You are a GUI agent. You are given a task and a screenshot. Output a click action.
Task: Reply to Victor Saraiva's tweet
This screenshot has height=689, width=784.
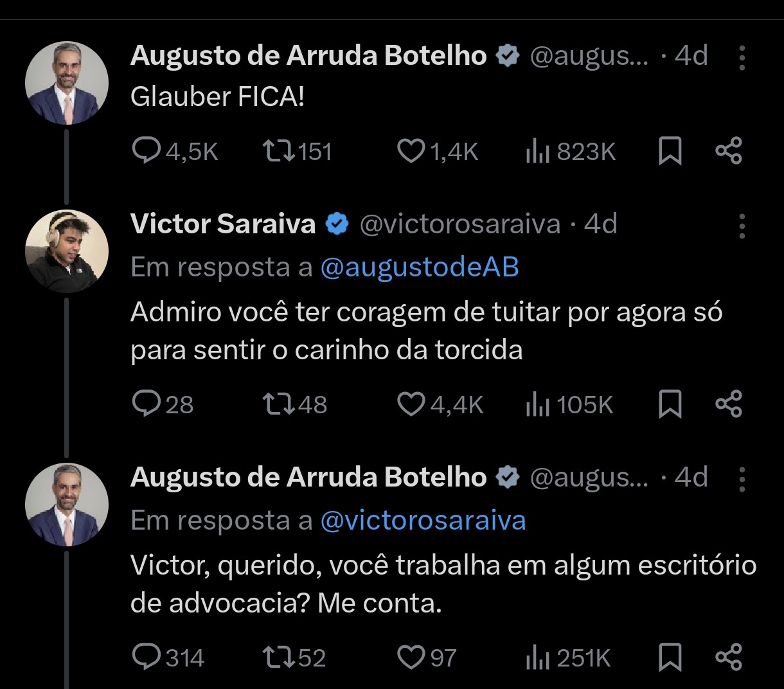coord(147,404)
